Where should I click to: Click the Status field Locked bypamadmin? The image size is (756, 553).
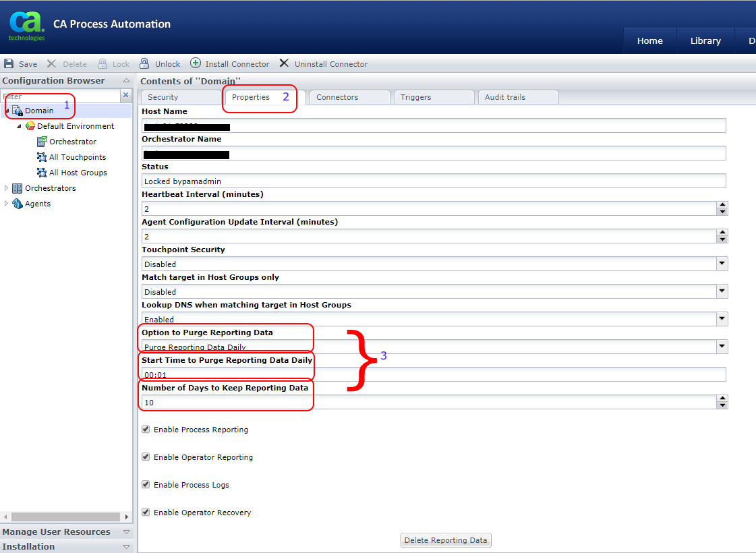[x=434, y=181]
